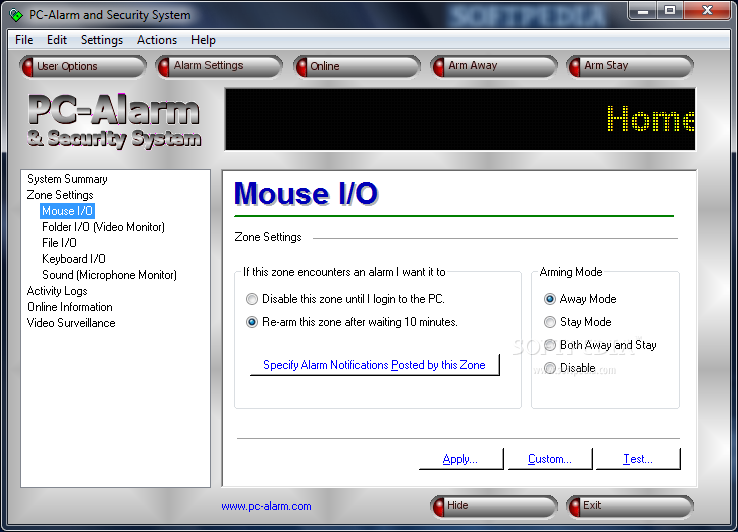This screenshot has height=532, width=738.
Task: Open Activity Logs
Action: click(57, 291)
